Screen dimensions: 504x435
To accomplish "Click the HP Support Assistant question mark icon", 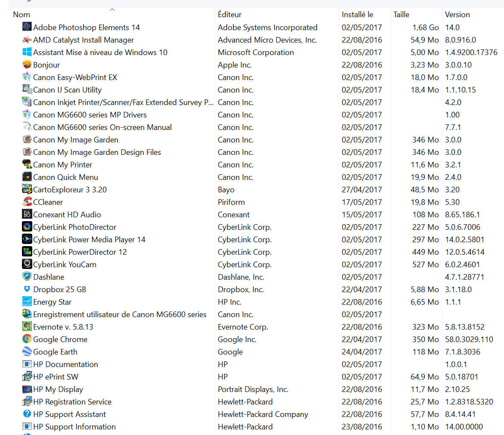I will 27,414.
